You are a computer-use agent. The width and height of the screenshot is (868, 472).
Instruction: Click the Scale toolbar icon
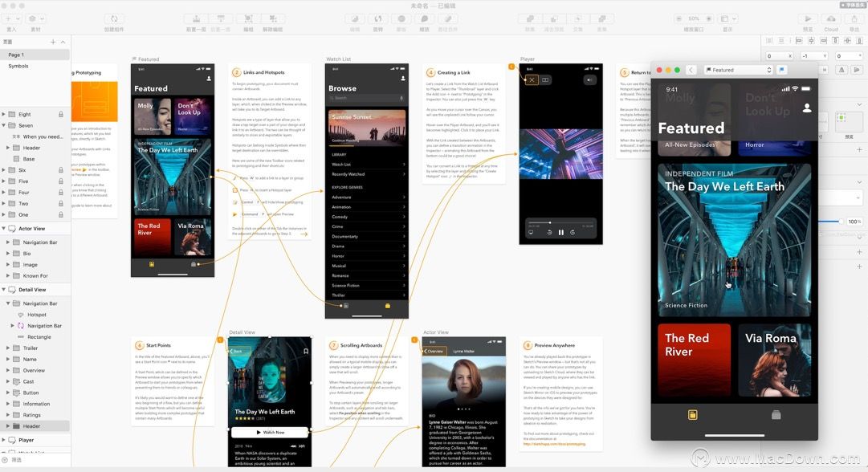[x=425, y=18]
